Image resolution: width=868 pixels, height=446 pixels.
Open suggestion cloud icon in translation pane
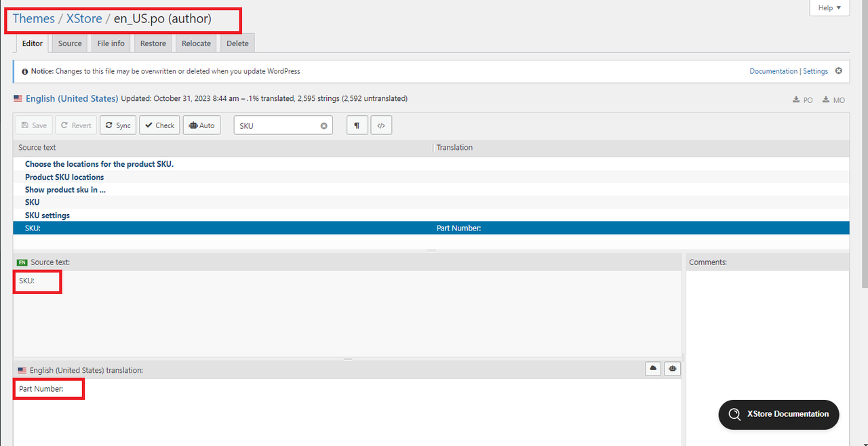(654, 368)
